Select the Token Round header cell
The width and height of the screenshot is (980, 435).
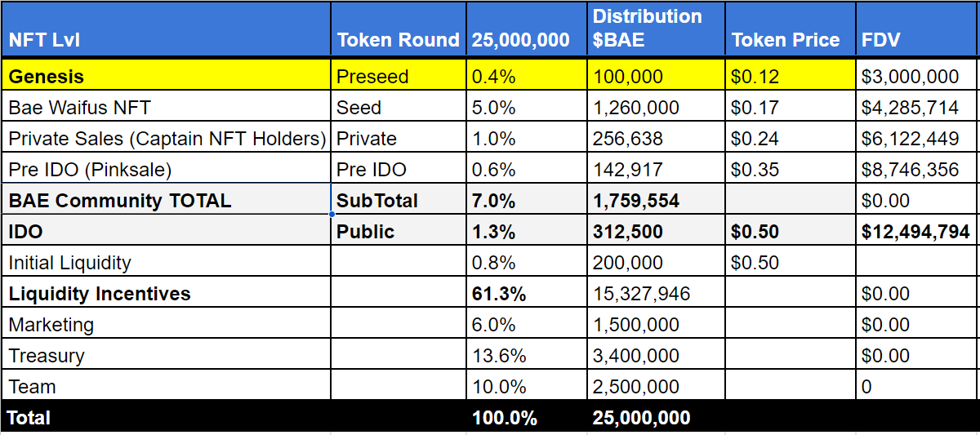tap(399, 30)
